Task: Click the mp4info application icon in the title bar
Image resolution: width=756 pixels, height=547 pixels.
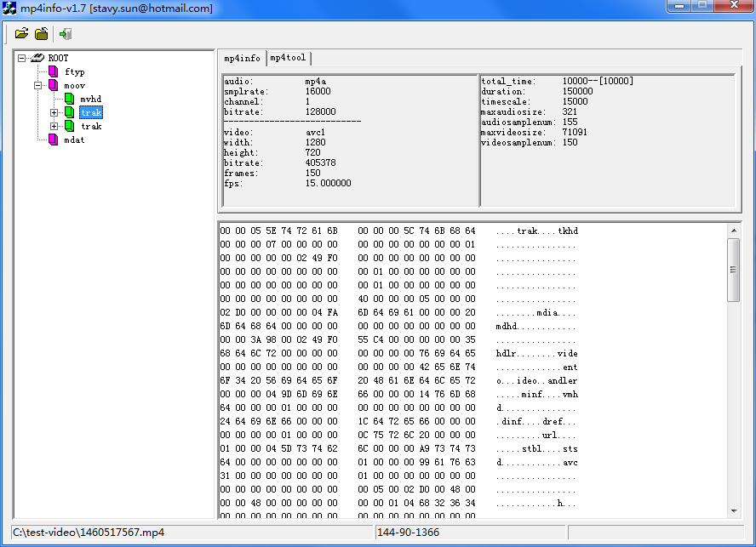Action: tap(8, 8)
